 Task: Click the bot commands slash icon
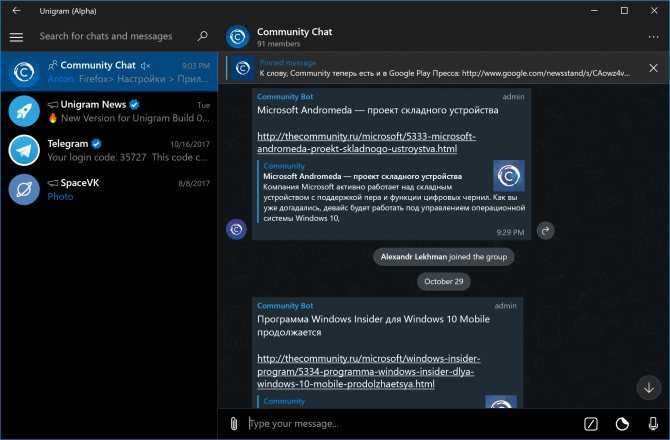(591, 424)
